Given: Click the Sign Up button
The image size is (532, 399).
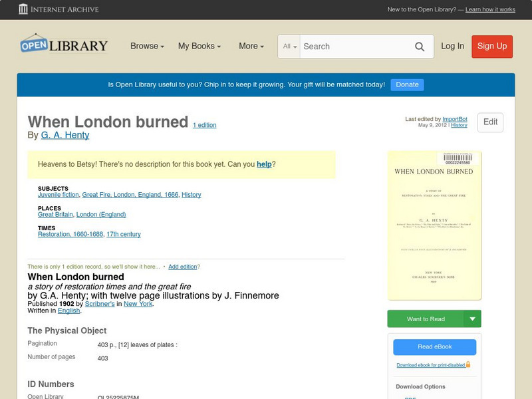Looking at the screenshot, I should 491,47.
